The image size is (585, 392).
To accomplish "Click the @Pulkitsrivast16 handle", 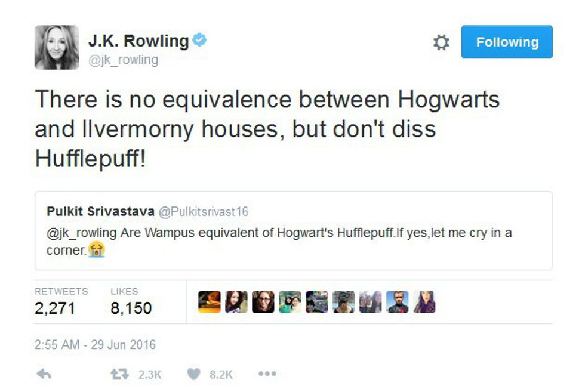I will click(x=204, y=211).
